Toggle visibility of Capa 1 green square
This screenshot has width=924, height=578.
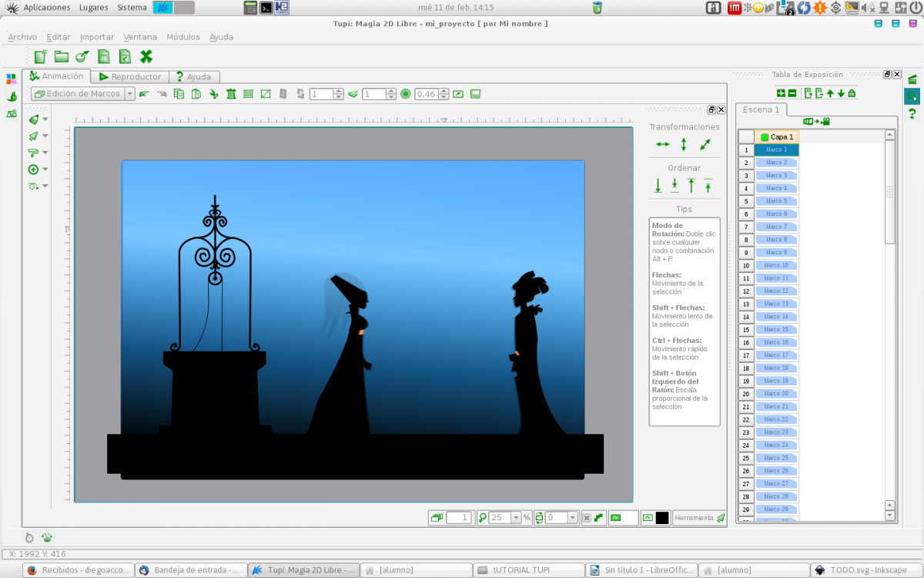click(x=765, y=136)
